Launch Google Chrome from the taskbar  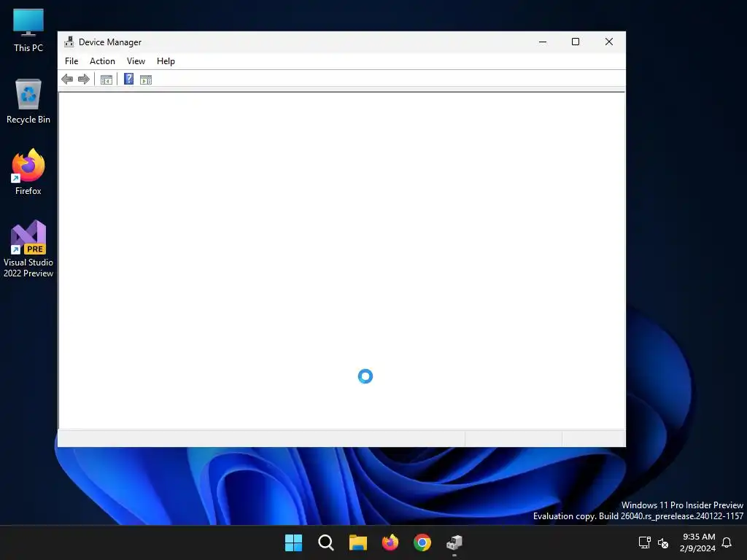(422, 542)
